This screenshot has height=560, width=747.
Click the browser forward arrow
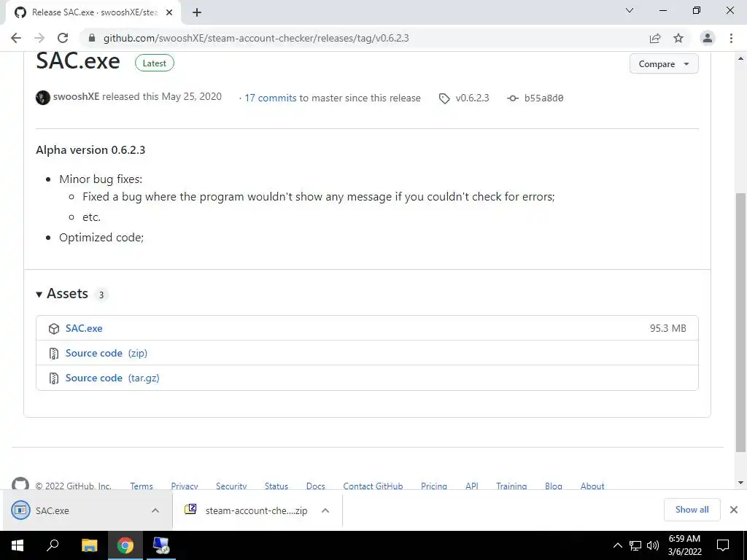(39, 38)
